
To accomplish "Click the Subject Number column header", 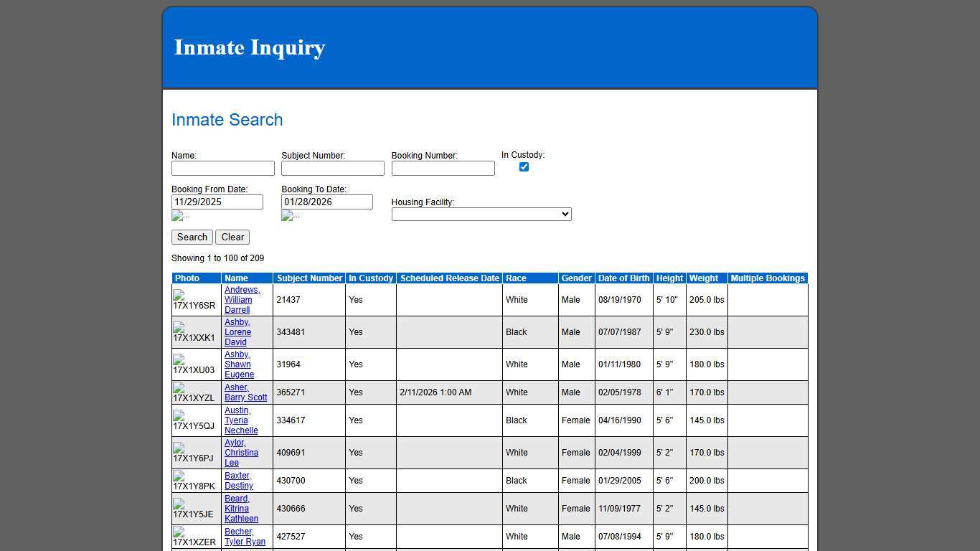I will (309, 278).
